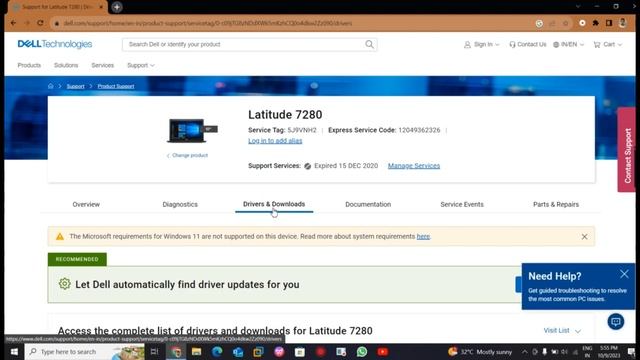
Task: Open the browser profile avatar
Action: tap(622, 23)
